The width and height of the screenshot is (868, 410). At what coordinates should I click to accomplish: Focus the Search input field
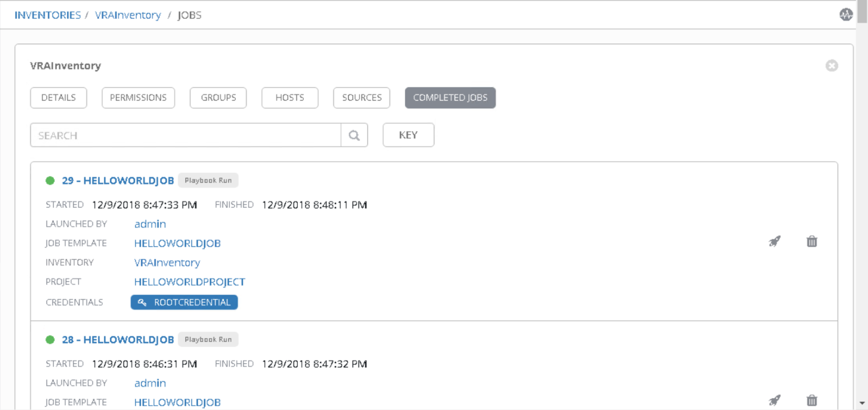click(x=186, y=135)
